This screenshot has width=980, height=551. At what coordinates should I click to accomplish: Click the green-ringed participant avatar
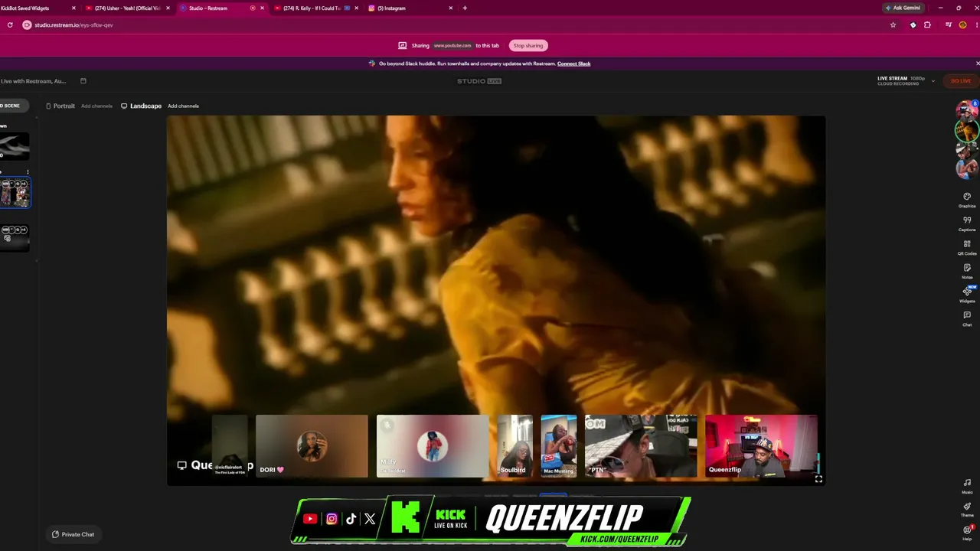click(967, 130)
